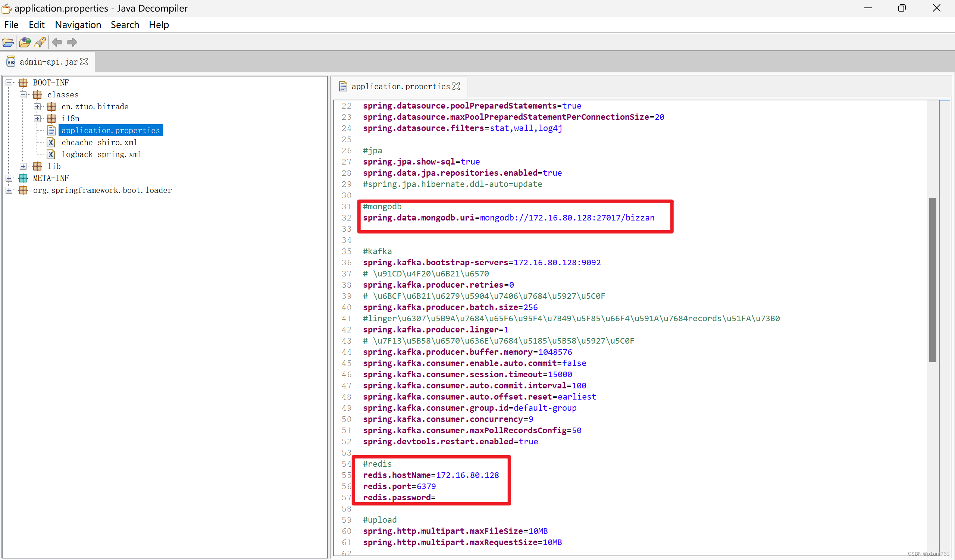
Task: Expand the META-INF tree node
Action: pyautogui.click(x=9, y=178)
